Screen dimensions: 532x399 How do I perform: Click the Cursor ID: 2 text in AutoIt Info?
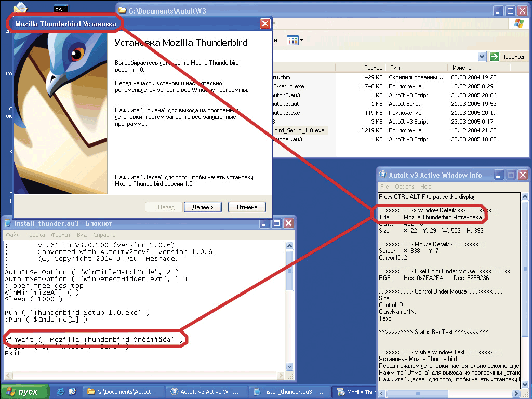[393, 258]
